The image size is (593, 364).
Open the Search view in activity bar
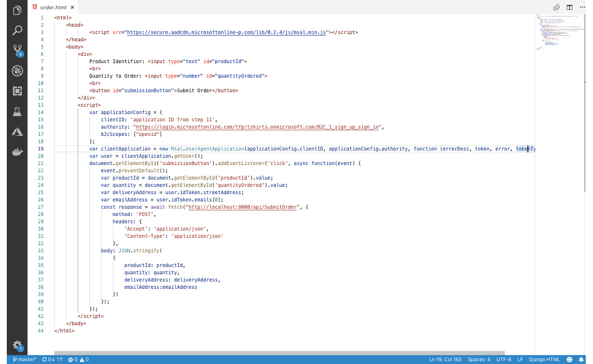[17, 30]
